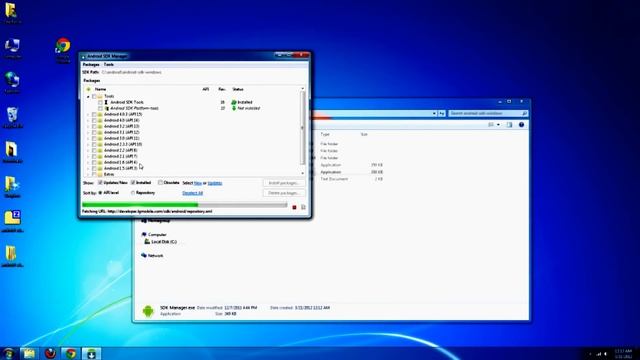Expand Android 3.1 (API 12) group

pos(88,132)
